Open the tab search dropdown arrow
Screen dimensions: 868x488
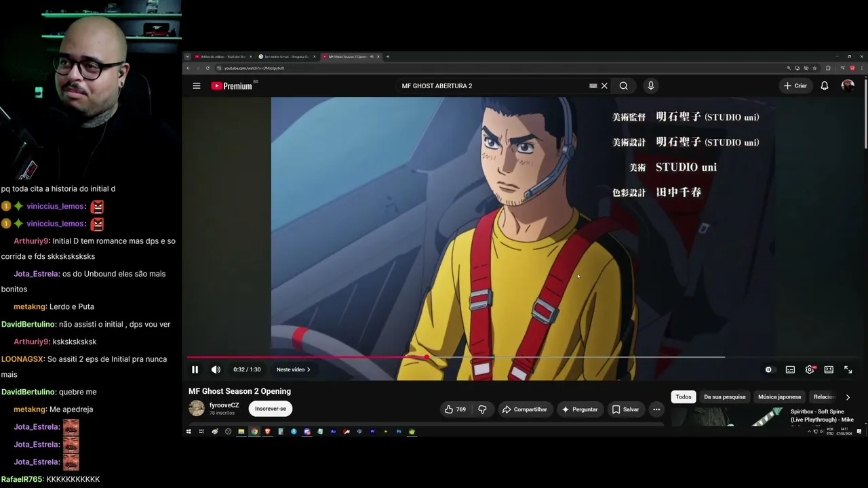pos(187,57)
